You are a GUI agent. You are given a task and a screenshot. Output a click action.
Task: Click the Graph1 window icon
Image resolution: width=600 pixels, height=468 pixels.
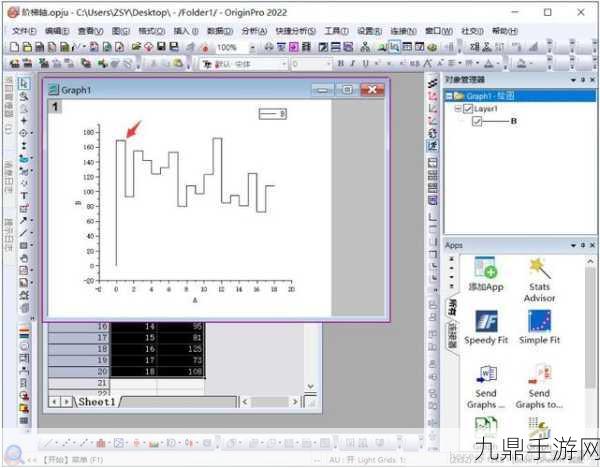point(54,90)
